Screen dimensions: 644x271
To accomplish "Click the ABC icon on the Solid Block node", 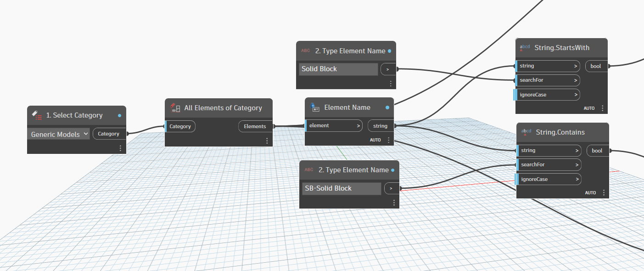I will [x=305, y=51].
